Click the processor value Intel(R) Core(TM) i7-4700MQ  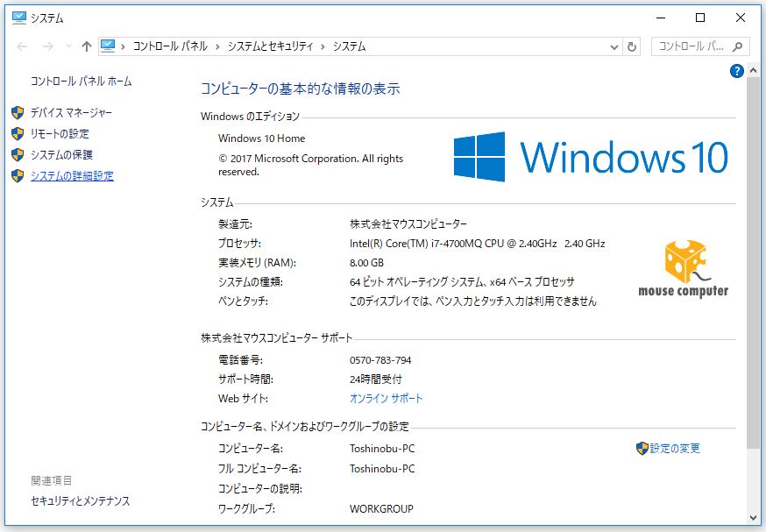[478, 244]
